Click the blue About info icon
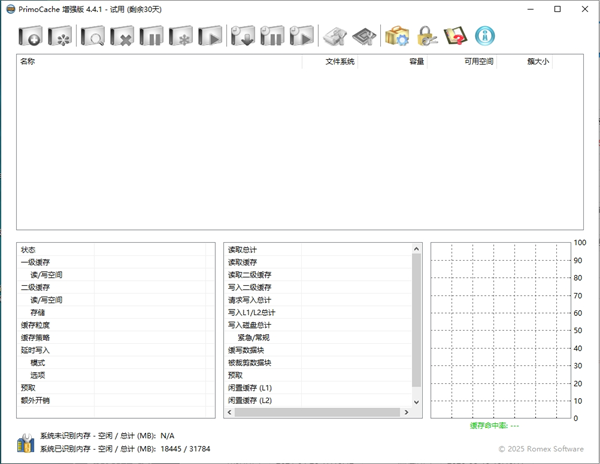 [485, 36]
